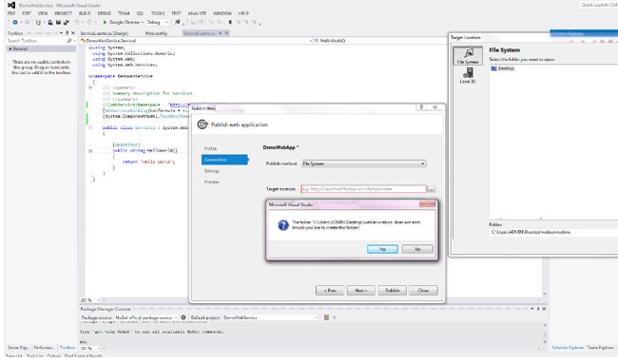Open HelloWorld() member navigation dropdown
The height and width of the screenshot is (364, 618).
(x=380, y=41)
